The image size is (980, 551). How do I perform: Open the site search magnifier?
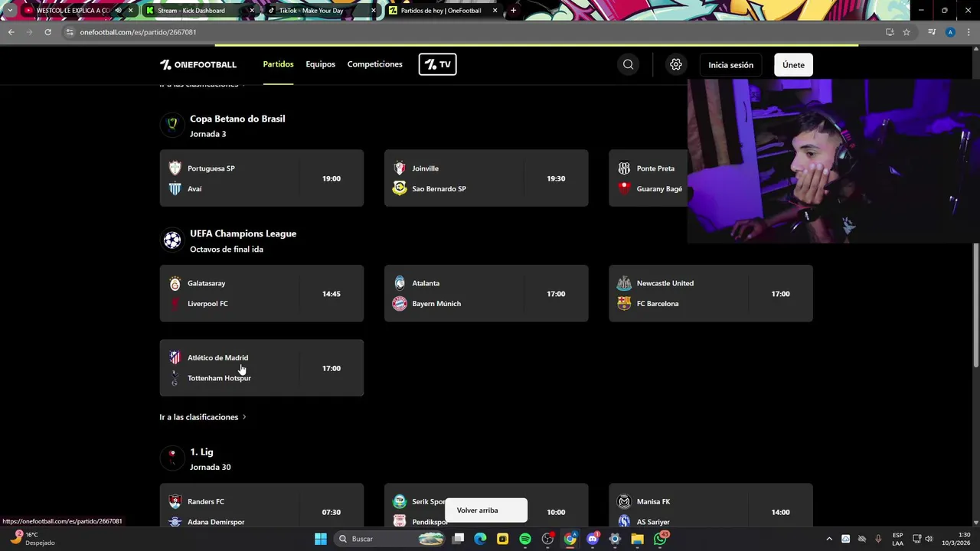pyautogui.click(x=628, y=64)
